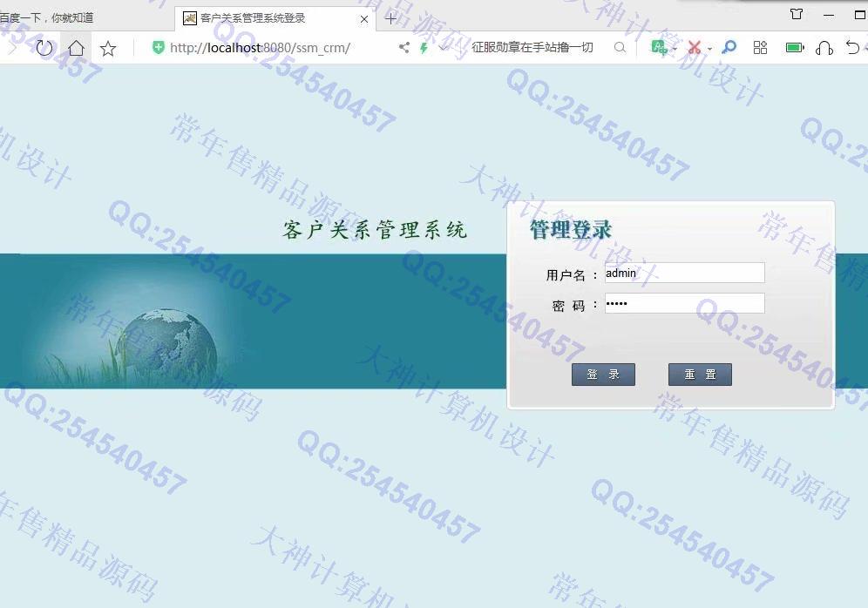This screenshot has height=608, width=868.
Task: Click the 重置 reset button
Action: (x=701, y=375)
